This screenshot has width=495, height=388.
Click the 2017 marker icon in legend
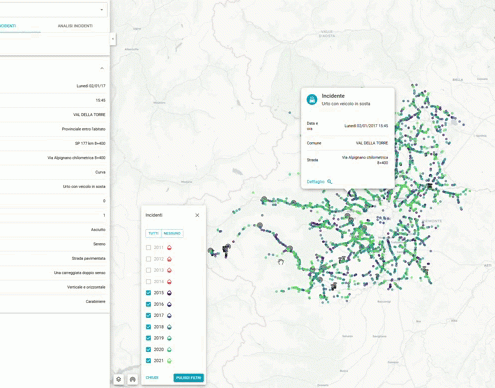[x=169, y=315]
